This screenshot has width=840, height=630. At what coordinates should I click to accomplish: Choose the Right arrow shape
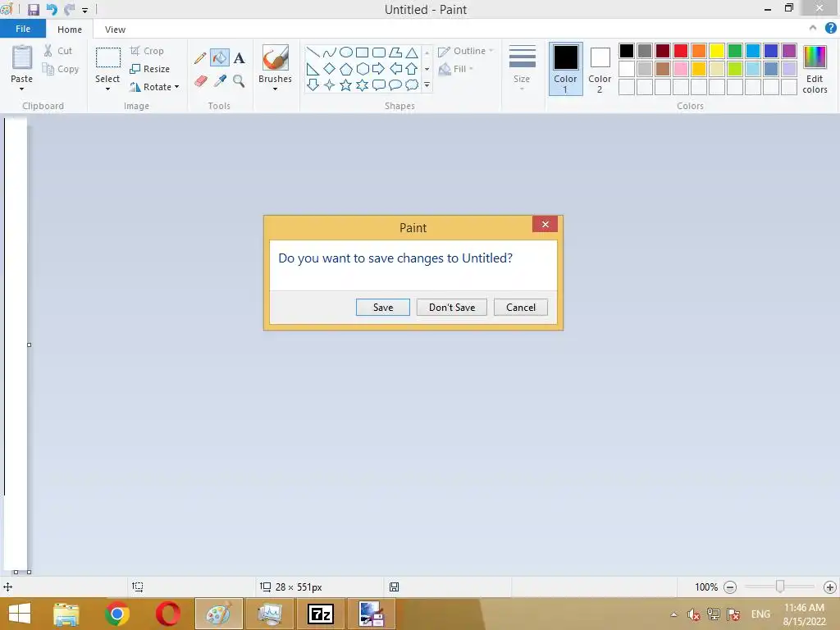coord(379,69)
